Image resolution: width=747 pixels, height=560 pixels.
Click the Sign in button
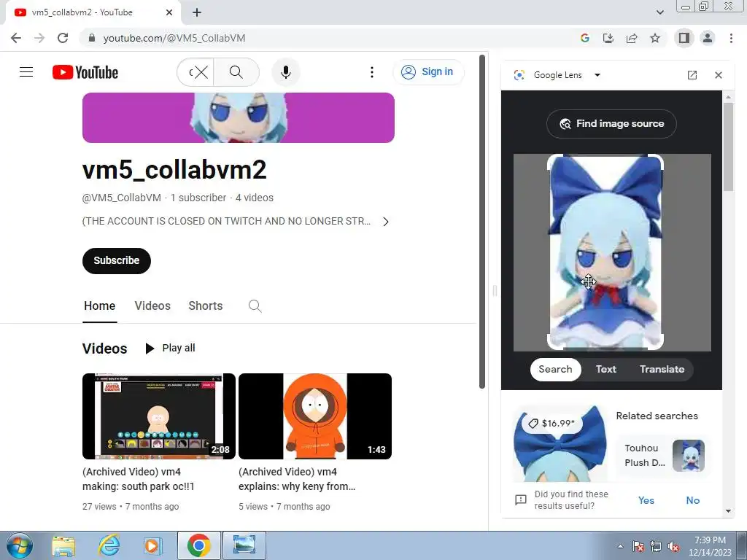click(427, 72)
